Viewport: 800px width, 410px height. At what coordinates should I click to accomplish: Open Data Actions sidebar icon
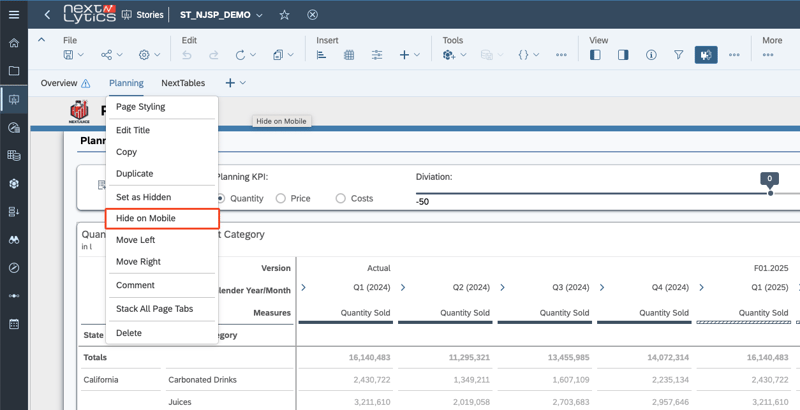pyautogui.click(x=14, y=212)
